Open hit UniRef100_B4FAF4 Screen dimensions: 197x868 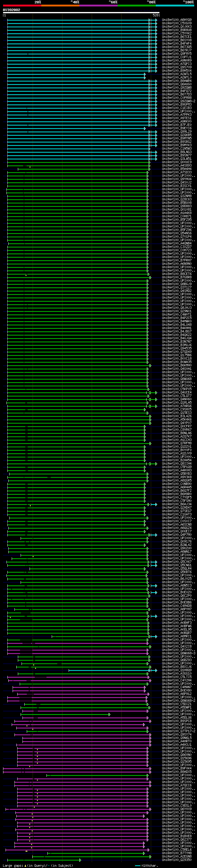pyautogui.click(x=177, y=43)
